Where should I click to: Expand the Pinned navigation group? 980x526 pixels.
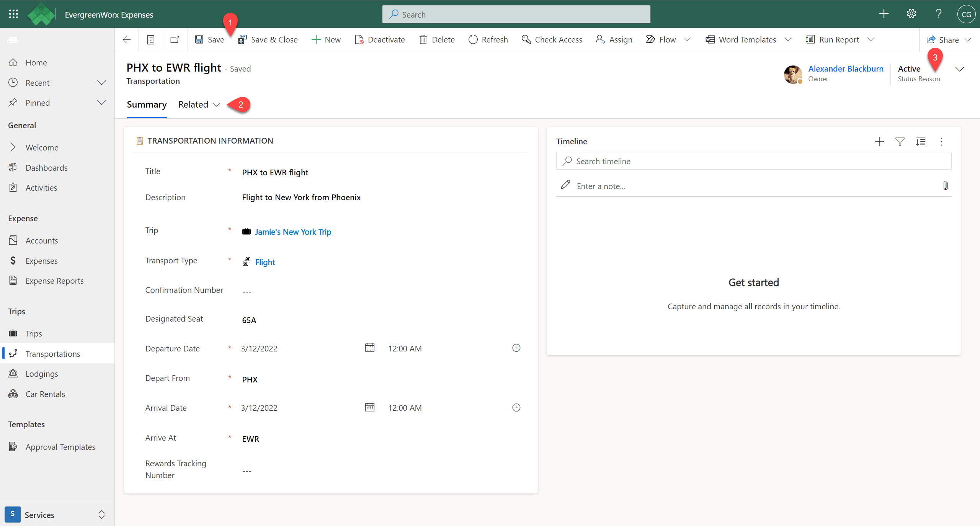pyautogui.click(x=101, y=103)
